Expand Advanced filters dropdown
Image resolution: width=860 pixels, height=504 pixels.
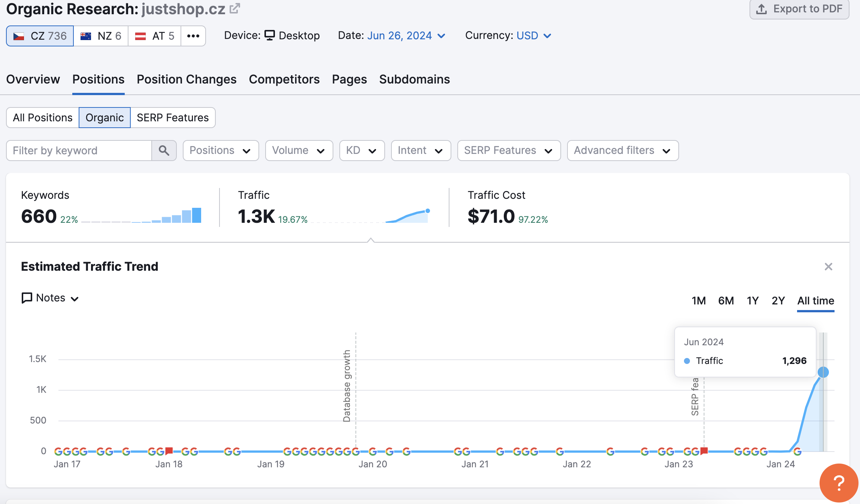[623, 151]
